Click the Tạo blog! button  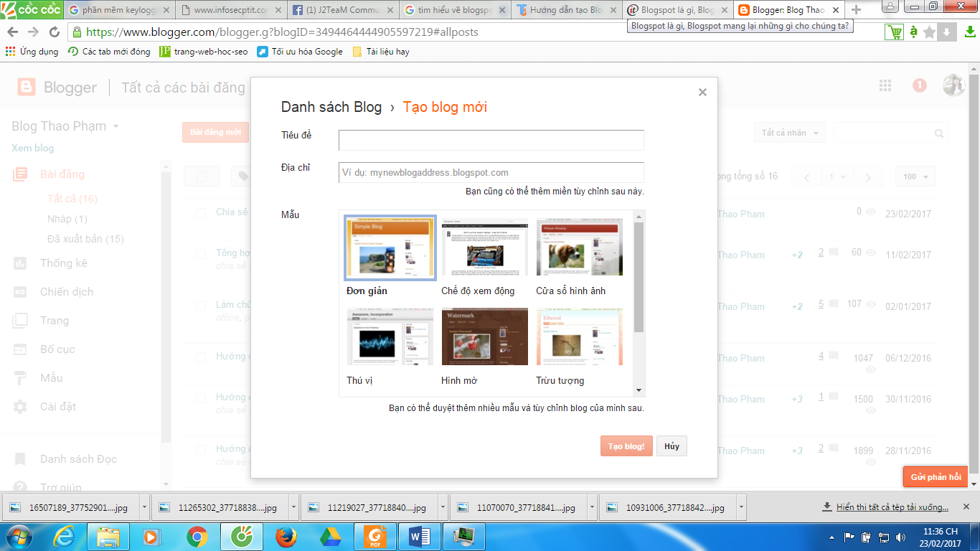pyautogui.click(x=626, y=446)
